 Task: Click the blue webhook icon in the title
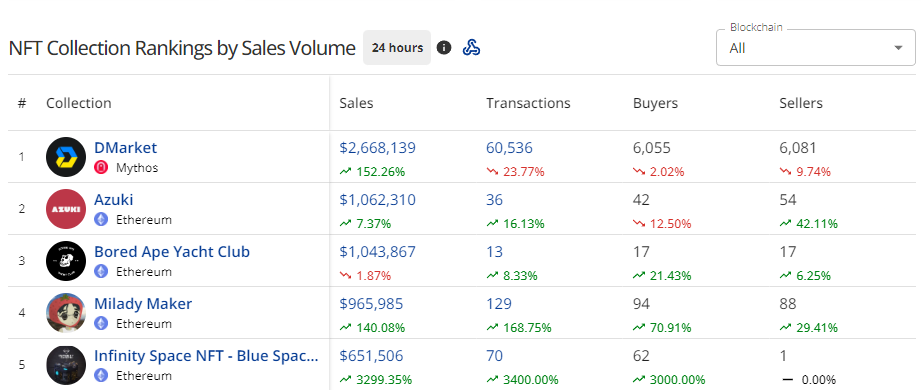coord(471,48)
